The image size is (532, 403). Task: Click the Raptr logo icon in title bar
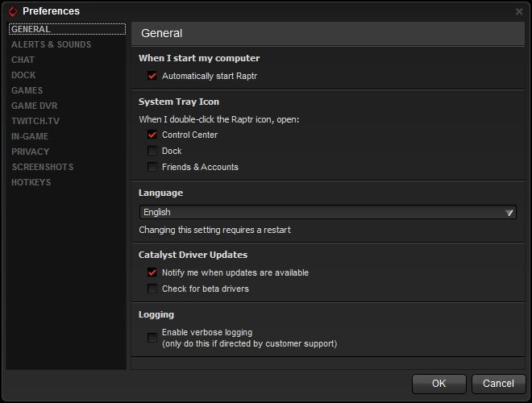[x=13, y=11]
